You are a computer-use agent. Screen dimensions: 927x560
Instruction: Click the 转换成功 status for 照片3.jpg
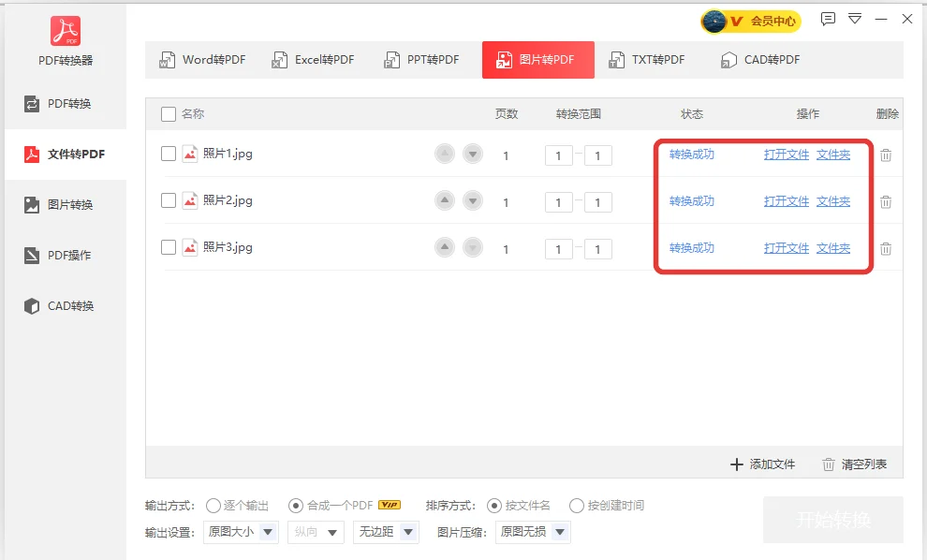click(692, 248)
